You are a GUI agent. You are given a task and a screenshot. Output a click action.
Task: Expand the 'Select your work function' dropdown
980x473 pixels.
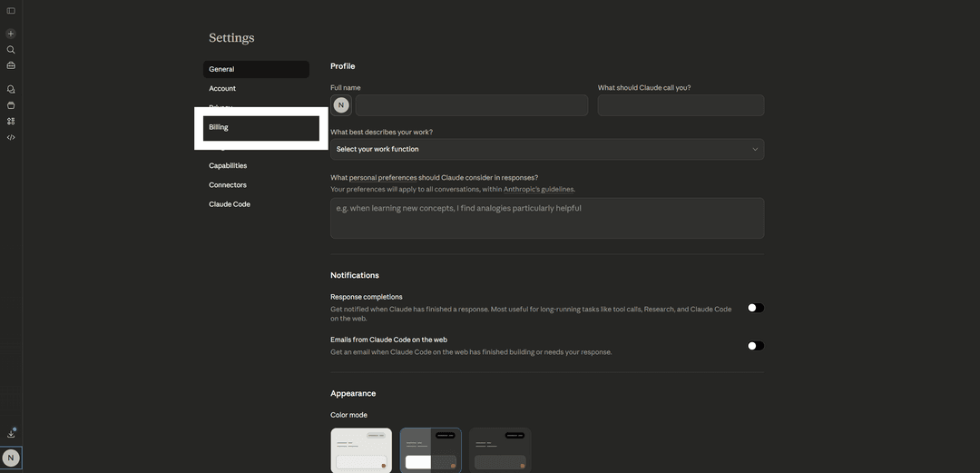pos(546,149)
